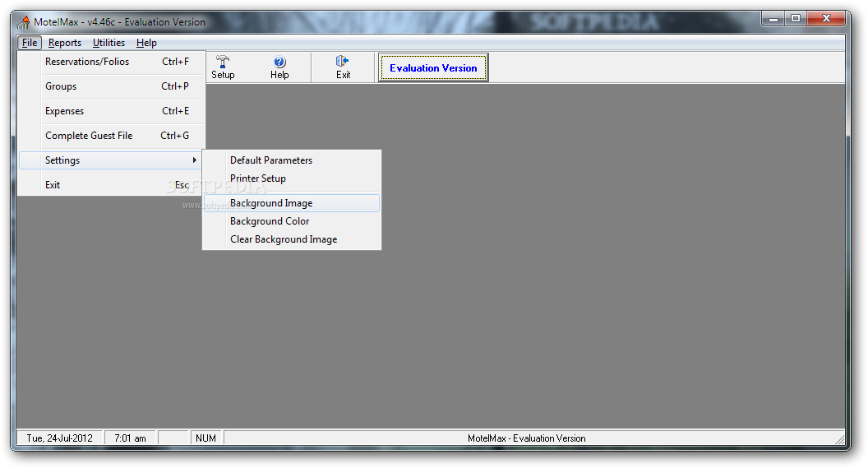Maximize the MotelMax window
This screenshot has height=468, width=868.
(796, 19)
